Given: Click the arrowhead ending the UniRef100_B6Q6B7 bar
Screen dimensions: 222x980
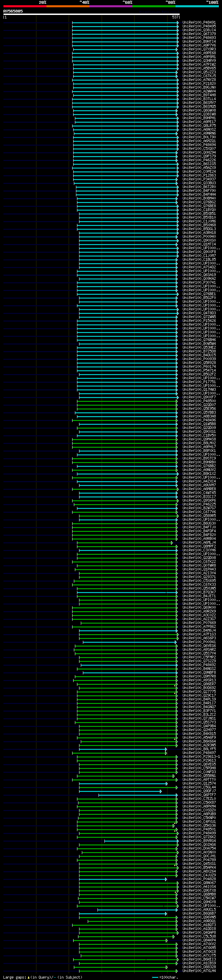Looking at the screenshot, I should [166, 913].
